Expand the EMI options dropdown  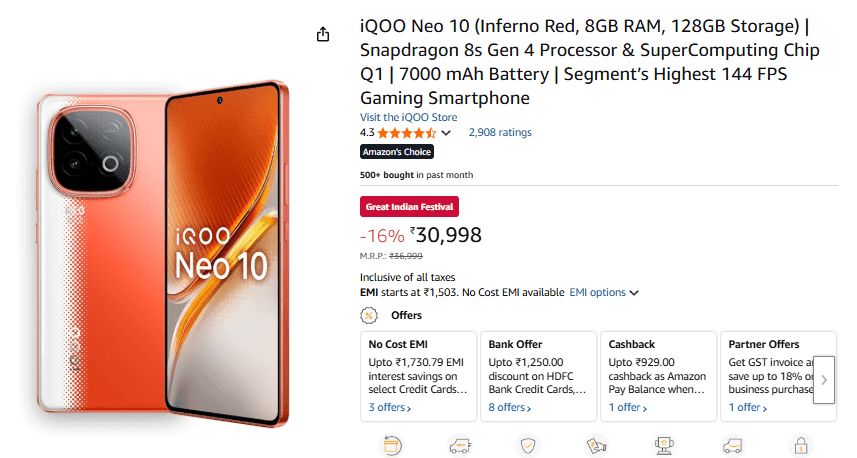click(x=604, y=292)
